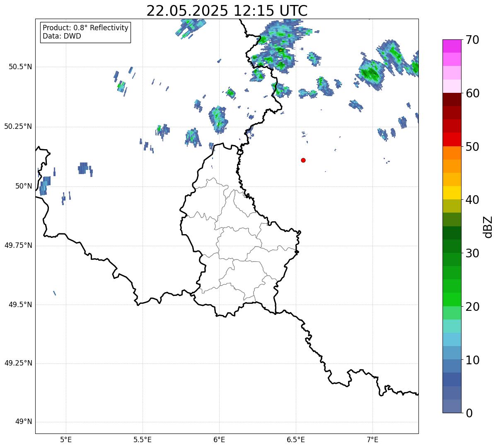Click the "Product: 0.8° Reflectivity" label
The height and width of the screenshot is (448, 498).
click(86, 28)
